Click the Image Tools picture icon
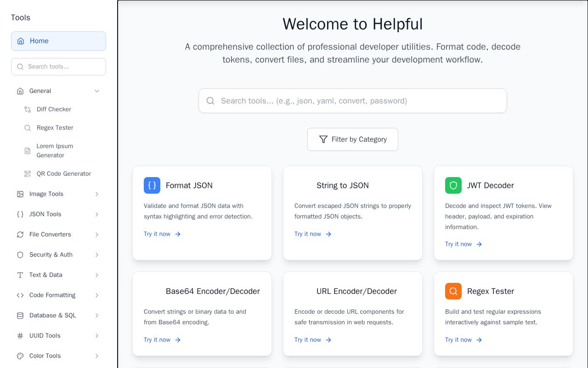 20,194
